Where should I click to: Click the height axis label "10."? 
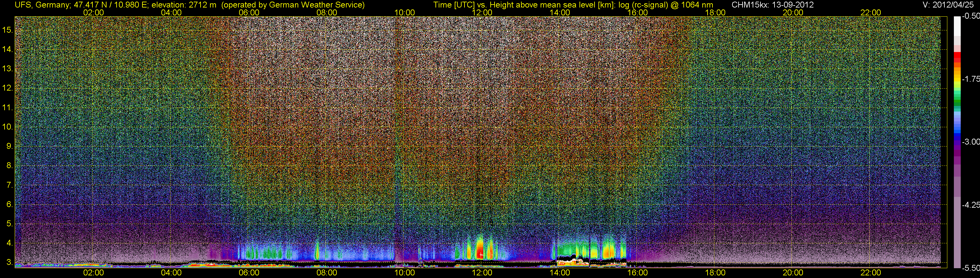[x=8, y=127]
